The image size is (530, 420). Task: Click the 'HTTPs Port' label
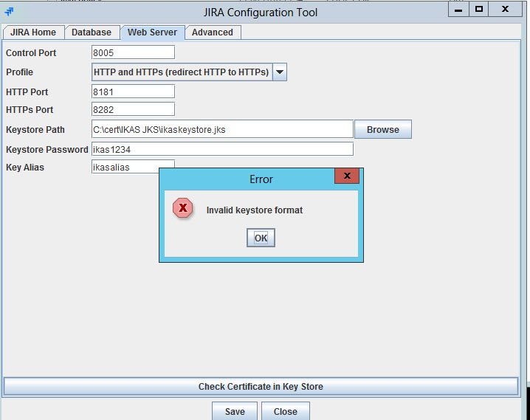30,110
